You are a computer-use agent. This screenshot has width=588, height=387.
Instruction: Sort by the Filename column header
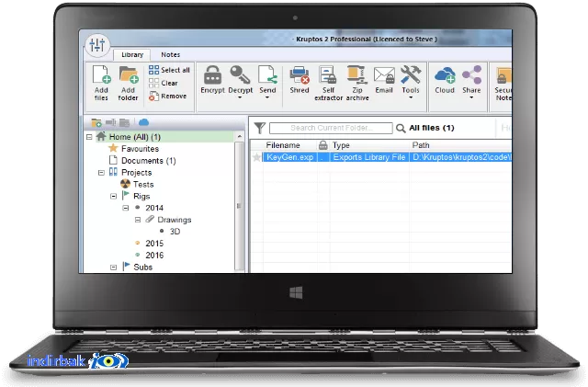[x=283, y=145]
